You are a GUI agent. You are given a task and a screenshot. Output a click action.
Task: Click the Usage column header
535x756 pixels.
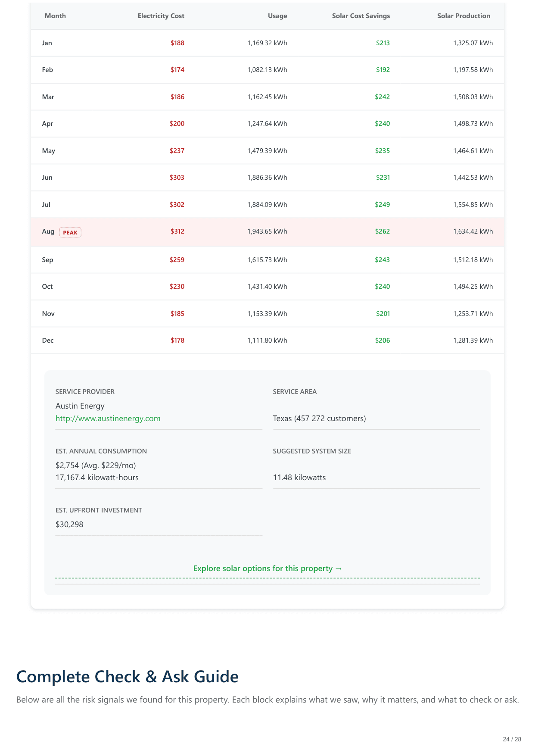pyautogui.click(x=277, y=16)
